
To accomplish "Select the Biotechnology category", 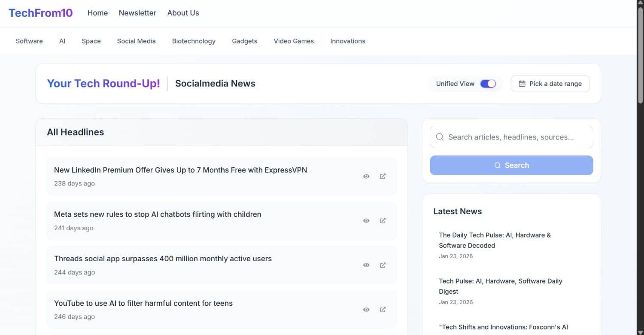I will pos(194,41).
